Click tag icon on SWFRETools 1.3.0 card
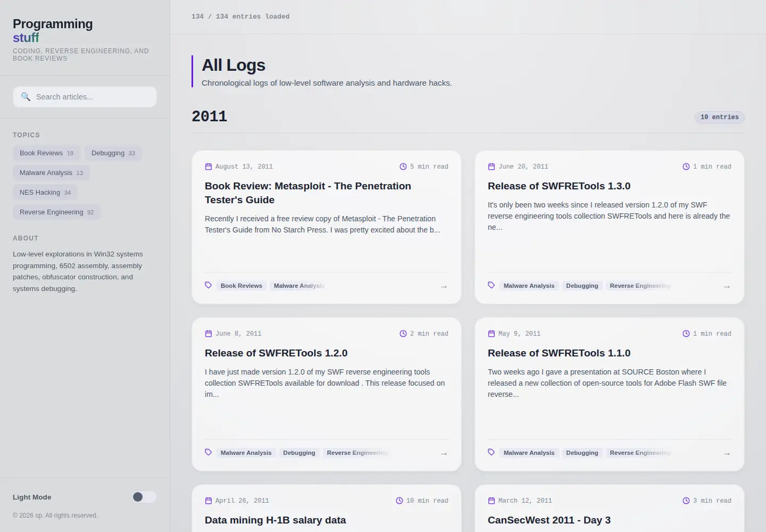 [492, 285]
